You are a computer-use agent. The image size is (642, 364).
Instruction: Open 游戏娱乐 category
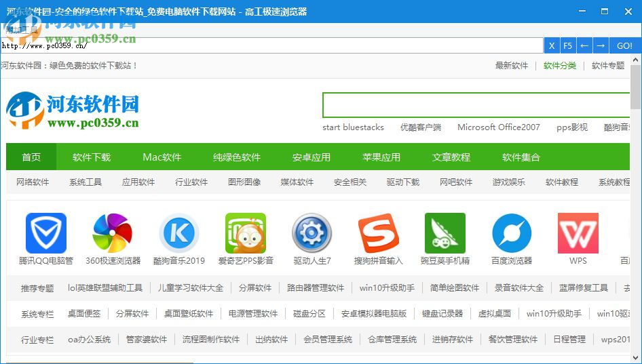pyautogui.click(x=509, y=182)
